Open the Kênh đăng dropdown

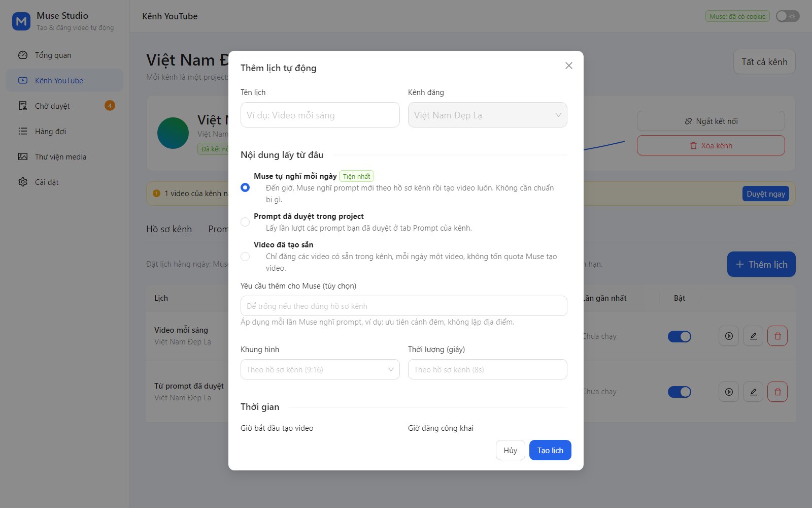point(488,115)
